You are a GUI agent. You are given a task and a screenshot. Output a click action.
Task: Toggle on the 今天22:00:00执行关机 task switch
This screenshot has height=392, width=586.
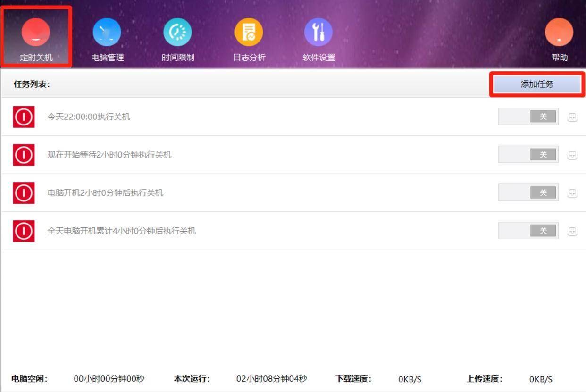[x=528, y=117]
